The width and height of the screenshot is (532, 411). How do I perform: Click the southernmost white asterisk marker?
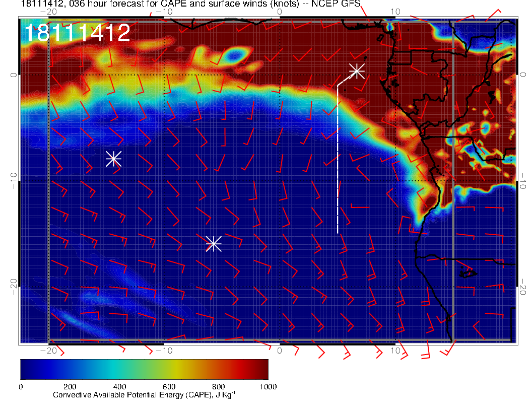click(x=214, y=244)
